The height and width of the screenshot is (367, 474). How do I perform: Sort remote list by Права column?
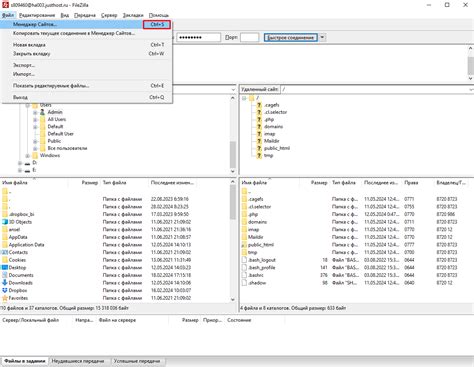pos(417,183)
